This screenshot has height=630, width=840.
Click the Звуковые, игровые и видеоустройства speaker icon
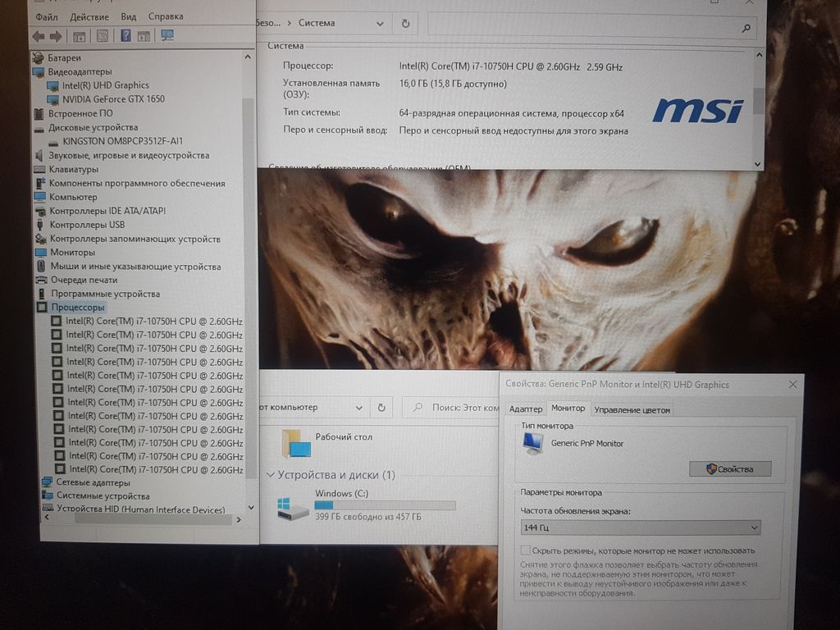tap(39, 155)
